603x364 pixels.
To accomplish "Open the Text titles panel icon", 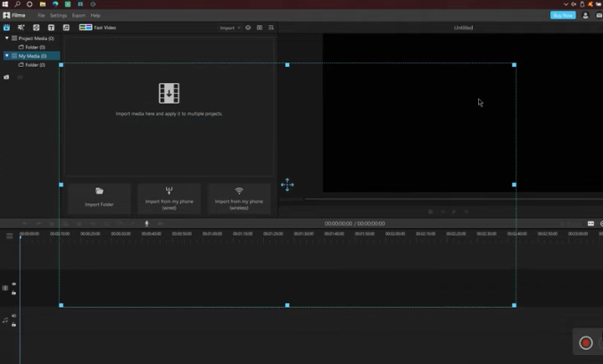I will pos(51,28).
